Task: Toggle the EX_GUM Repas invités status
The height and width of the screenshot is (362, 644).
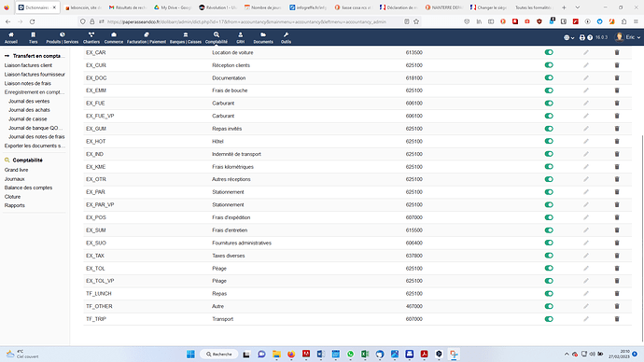Action: point(549,129)
